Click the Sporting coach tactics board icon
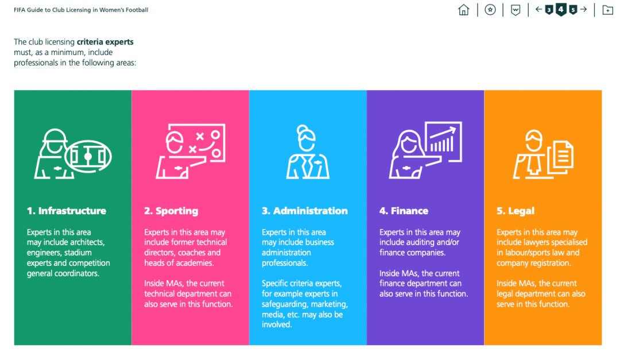The image size is (620, 364). pyautogui.click(x=191, y=151)
